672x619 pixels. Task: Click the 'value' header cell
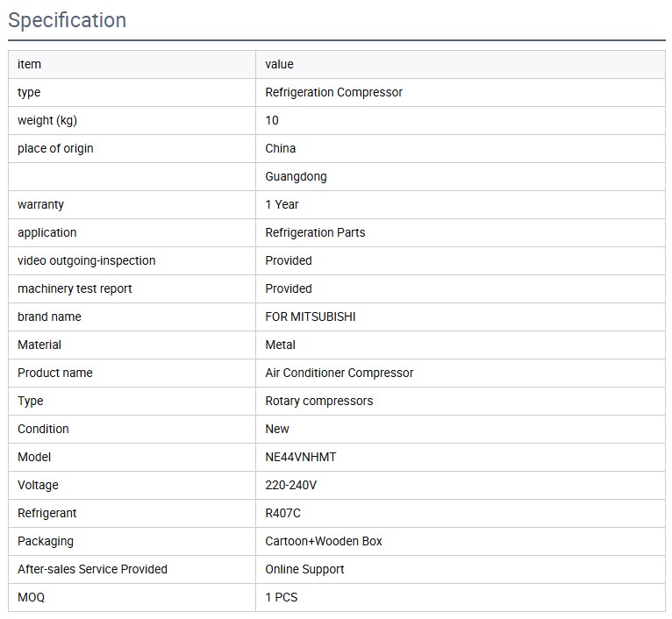click(279, 64)
